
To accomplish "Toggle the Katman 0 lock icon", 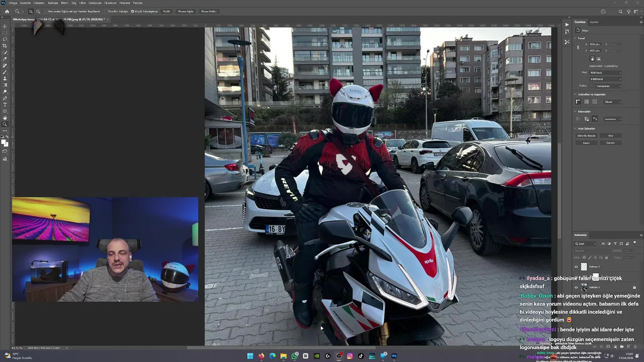I will 634,287.
